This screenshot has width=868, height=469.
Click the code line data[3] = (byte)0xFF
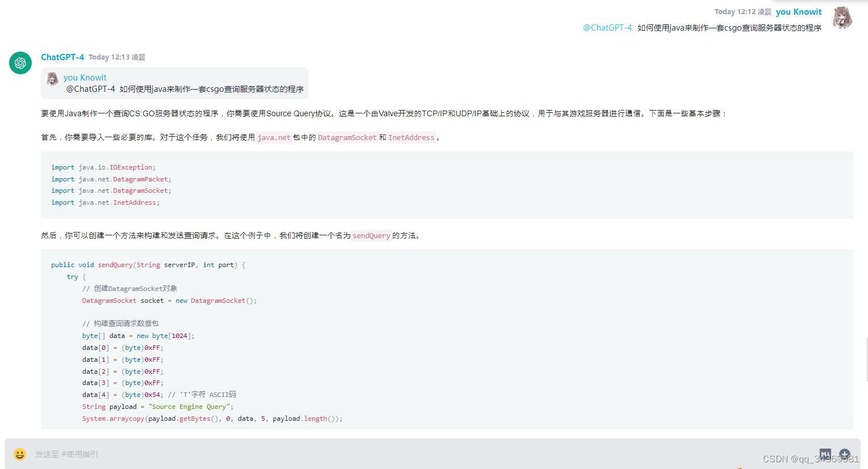(x=123, y=383)
